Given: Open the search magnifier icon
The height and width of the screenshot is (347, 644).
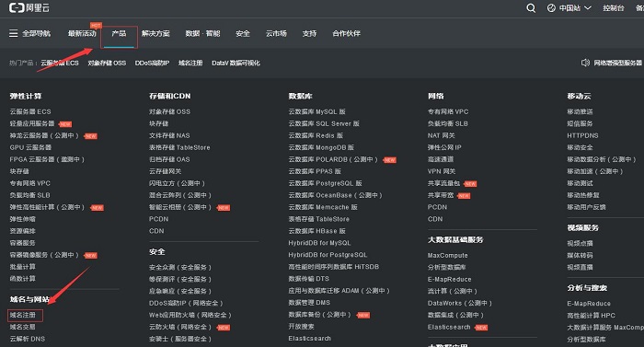Looking at the screenshot, I should point(531,8).
